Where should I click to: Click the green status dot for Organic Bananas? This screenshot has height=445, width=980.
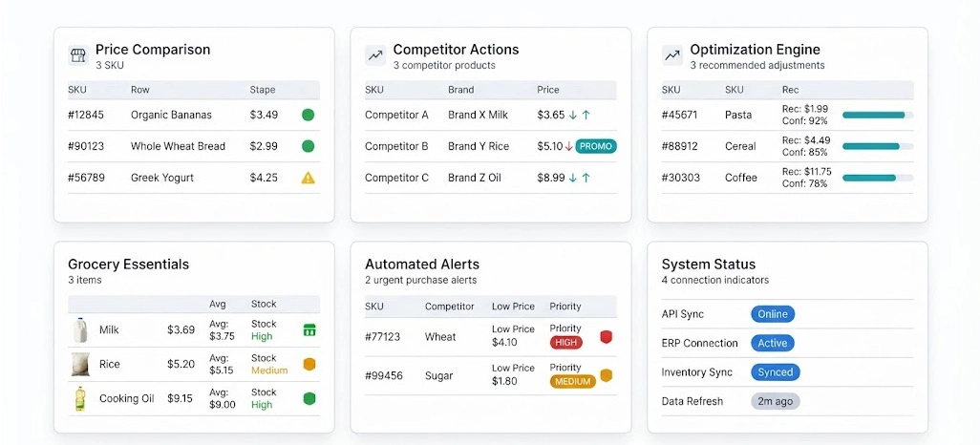point(308,115)
